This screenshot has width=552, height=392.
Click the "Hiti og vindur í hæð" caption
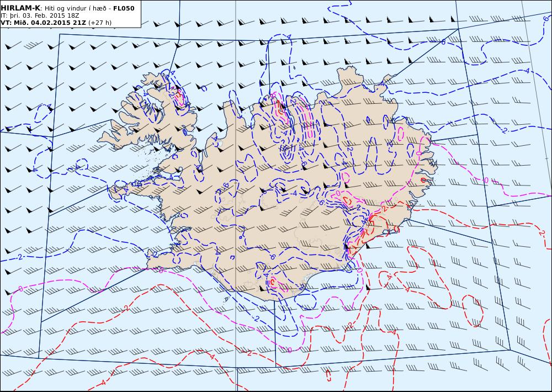76,8
